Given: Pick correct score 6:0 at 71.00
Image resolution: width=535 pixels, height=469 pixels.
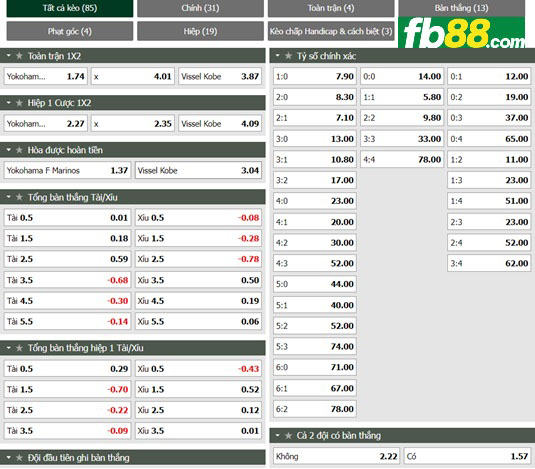Looking at the screenshot, I should 315,367.
